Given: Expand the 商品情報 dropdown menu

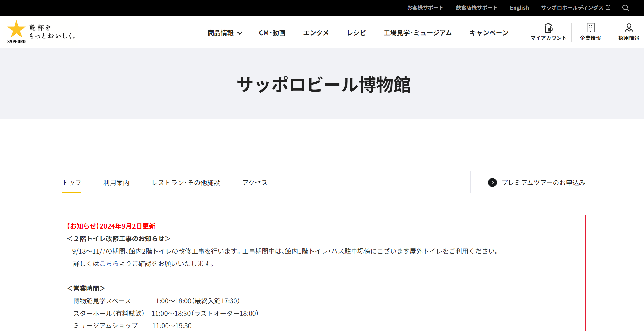Looking at the screenshot, I should point(225,33).
